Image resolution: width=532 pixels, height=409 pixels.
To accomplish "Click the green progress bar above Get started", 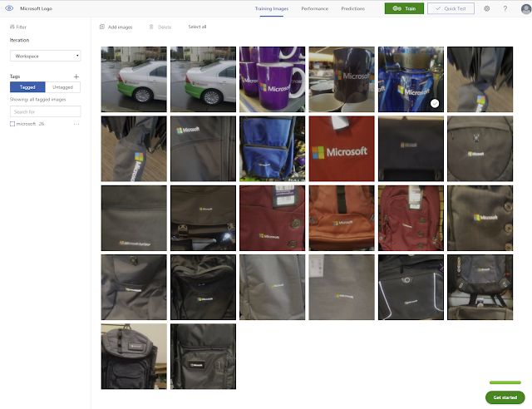I will pyautogui.click(x=505, y=382).
